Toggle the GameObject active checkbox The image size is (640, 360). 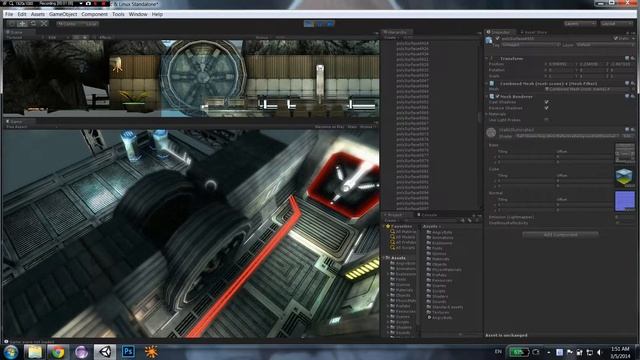pyautogui.click(x=498, y=38)
